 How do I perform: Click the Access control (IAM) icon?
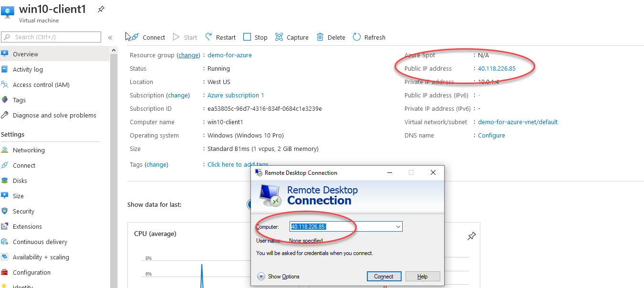pyautogui.click(x=5, y=85)
